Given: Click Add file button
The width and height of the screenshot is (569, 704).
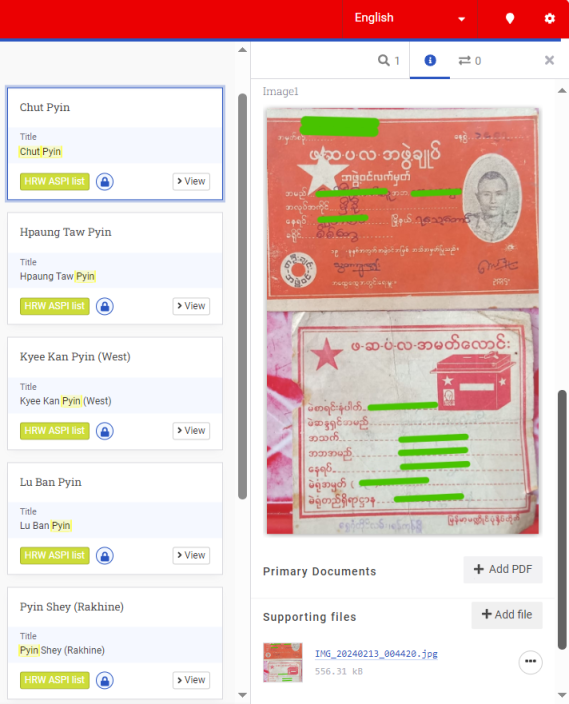Looking at the screenshot, I should coord(507,615).
